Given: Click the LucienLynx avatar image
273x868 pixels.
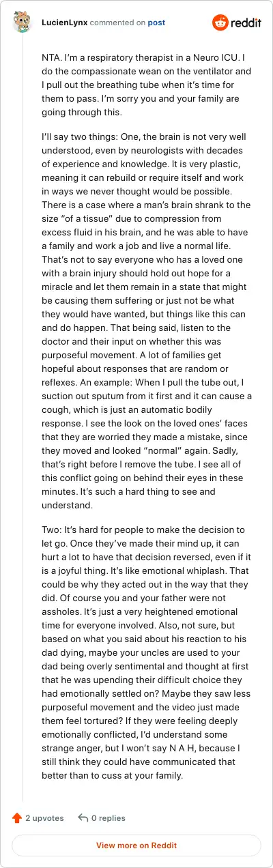Looking at the screenshot, I should (23, 23).
